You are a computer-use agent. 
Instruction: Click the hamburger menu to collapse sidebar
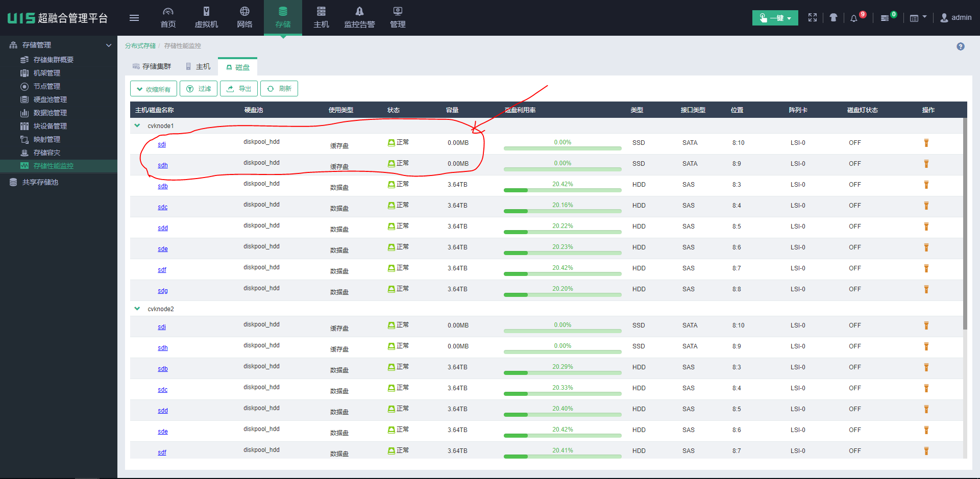coord(134,18)
